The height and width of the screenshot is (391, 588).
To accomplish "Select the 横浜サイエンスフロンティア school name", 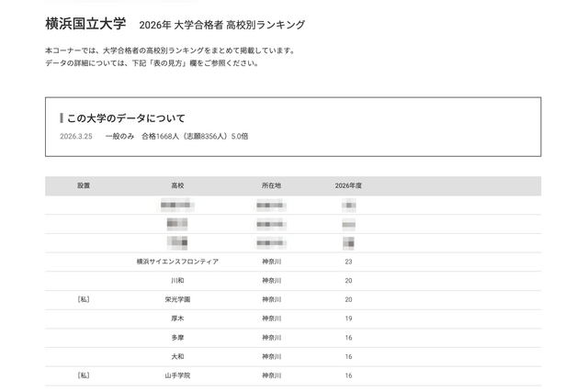I will click(177, 262).
